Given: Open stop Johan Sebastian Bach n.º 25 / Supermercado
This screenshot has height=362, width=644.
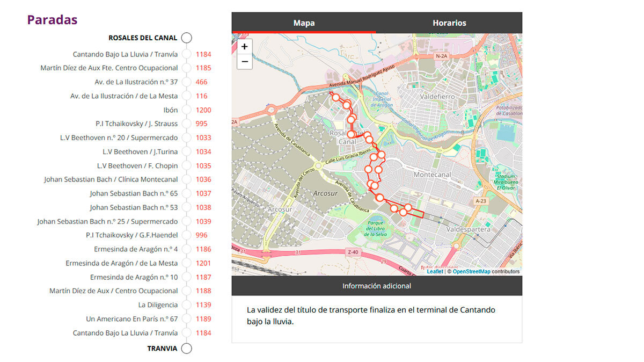Looking at the screenshot, I should pyautogui.click(x=107, y=221).
